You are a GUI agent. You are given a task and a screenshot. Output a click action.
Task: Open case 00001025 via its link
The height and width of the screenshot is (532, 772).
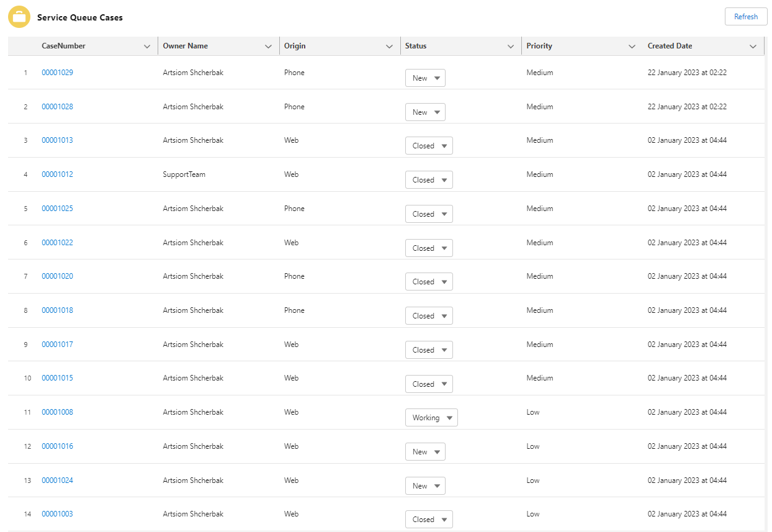point(57,208)
